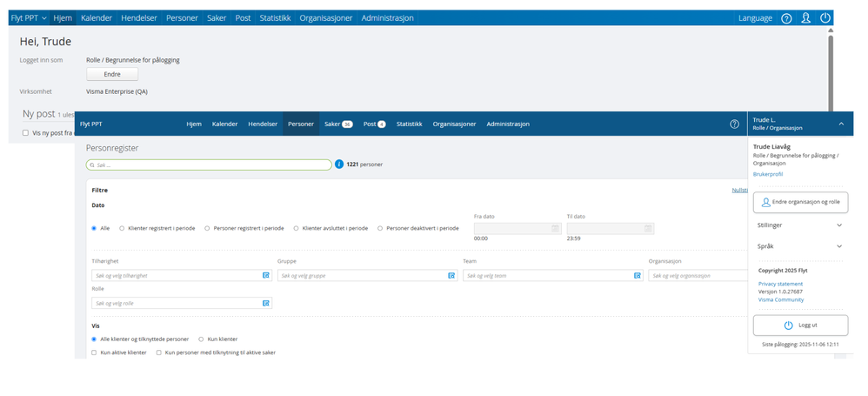Open Fra dato calendar picker icon
This screenshot has height=396, width=868.
click(x=555, y=228)
